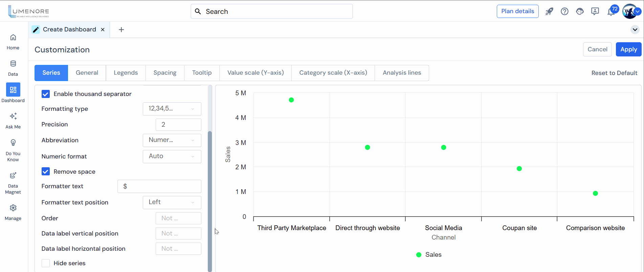This screenshot has width=644, height=272.
Task: Click Reset to Default
Action: [614, 73]
